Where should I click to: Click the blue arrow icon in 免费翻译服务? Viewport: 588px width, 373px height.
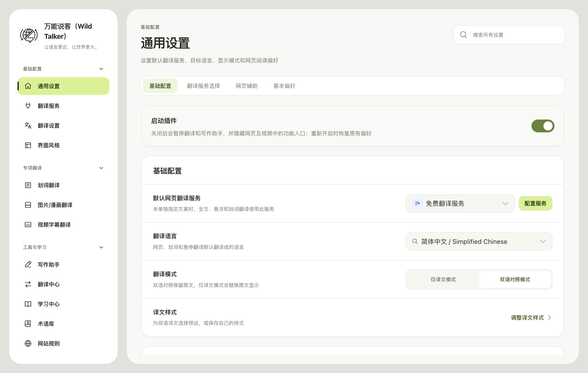[x=417, y=203]
